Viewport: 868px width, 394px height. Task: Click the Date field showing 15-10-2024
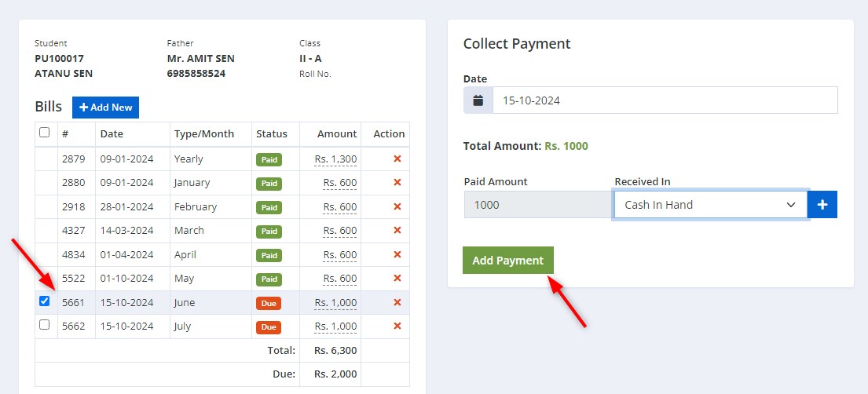point(665,100)
